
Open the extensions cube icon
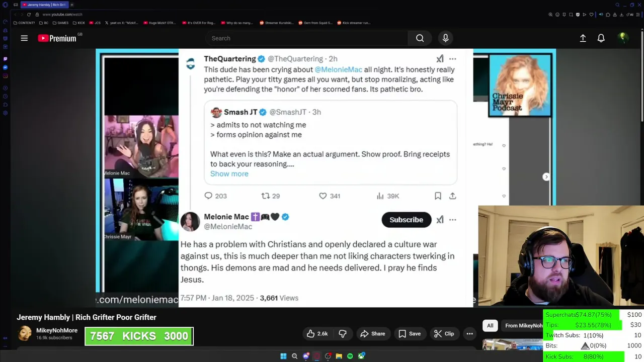pyautogui.click(x=608, y=15)
